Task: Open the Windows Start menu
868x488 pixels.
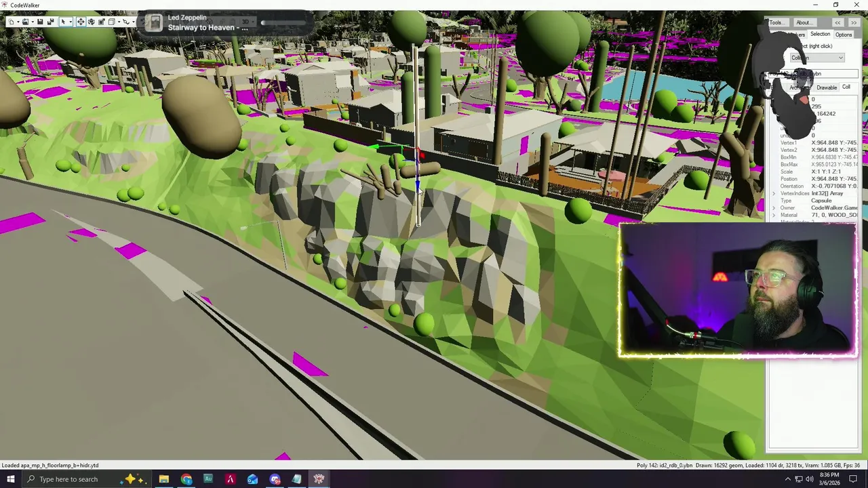Action: 10,479
